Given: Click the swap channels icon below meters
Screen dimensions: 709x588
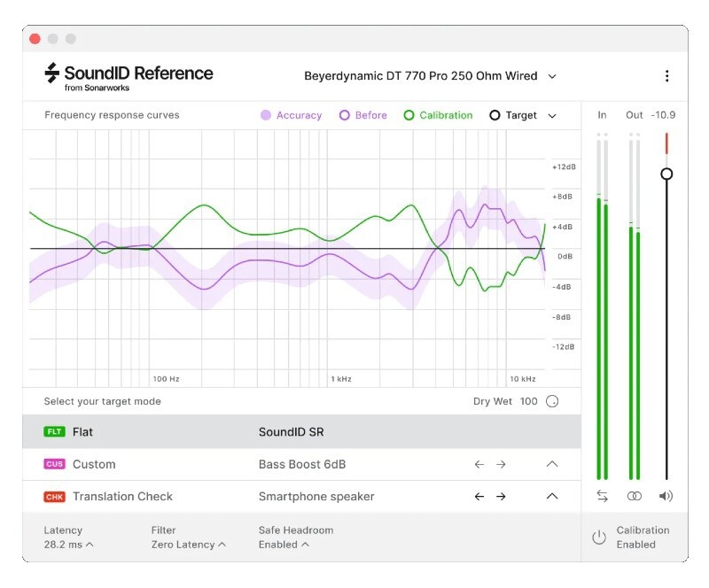Looking at the screenshot, I should (x=603, y=497).
